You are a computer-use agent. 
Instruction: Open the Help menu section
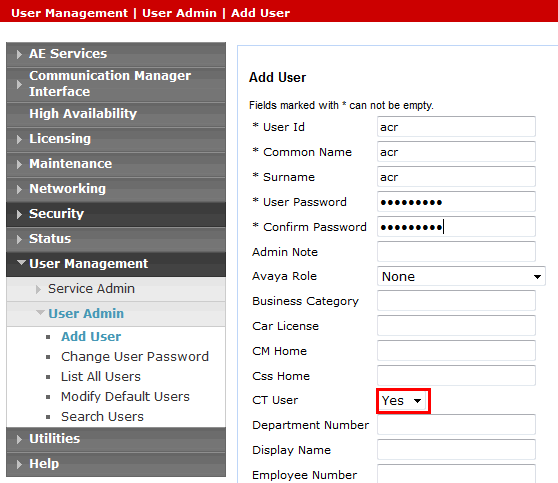click(x=44, y=463)
